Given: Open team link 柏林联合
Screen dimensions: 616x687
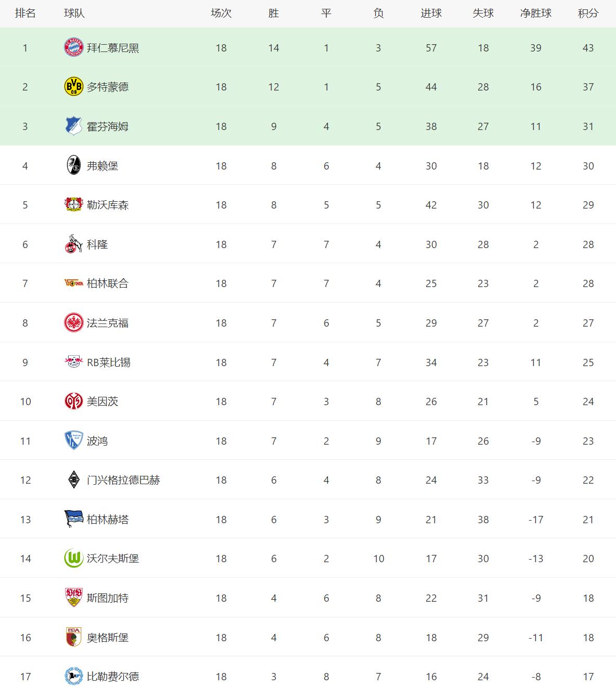Looking at the screenshot, I should (108, 283).
